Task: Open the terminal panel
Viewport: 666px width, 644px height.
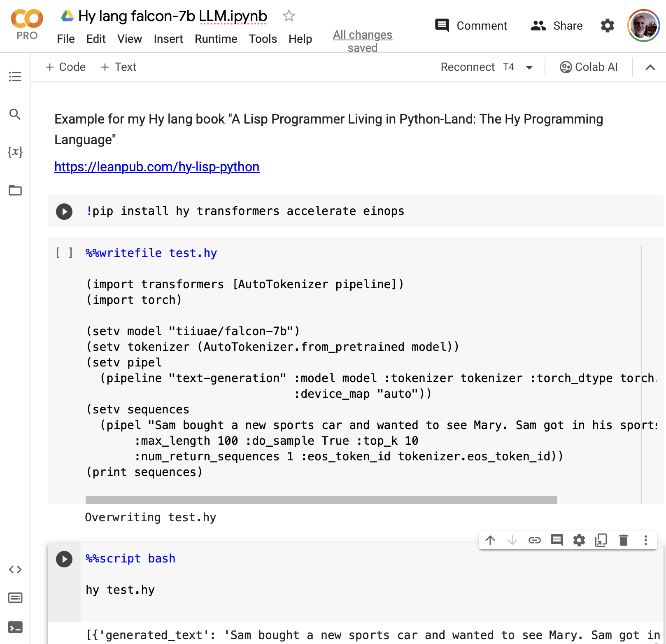Action: click(15, 628)
